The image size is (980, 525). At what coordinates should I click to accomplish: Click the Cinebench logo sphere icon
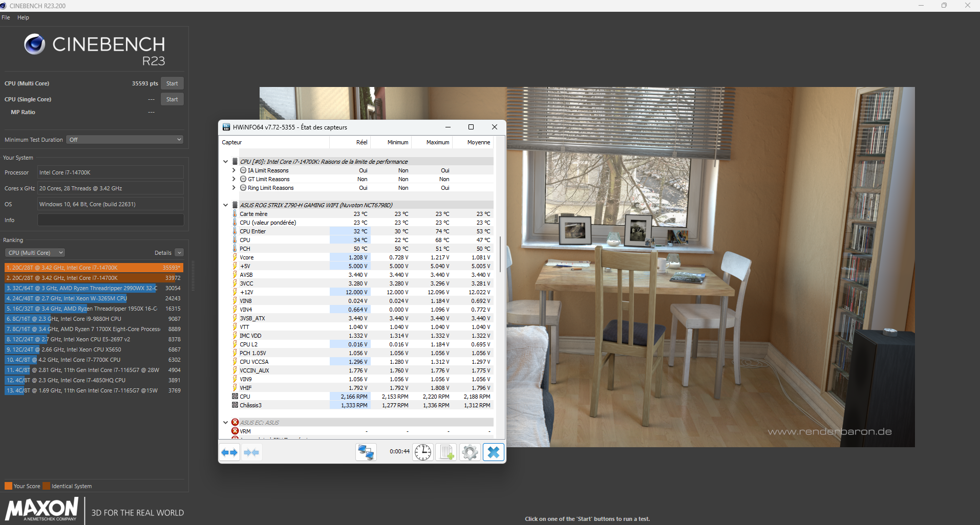pos(35,45)
